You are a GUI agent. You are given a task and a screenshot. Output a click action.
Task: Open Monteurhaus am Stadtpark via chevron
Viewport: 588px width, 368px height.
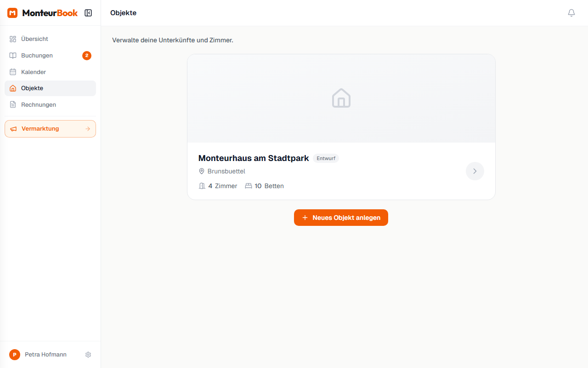click(475, 171)
